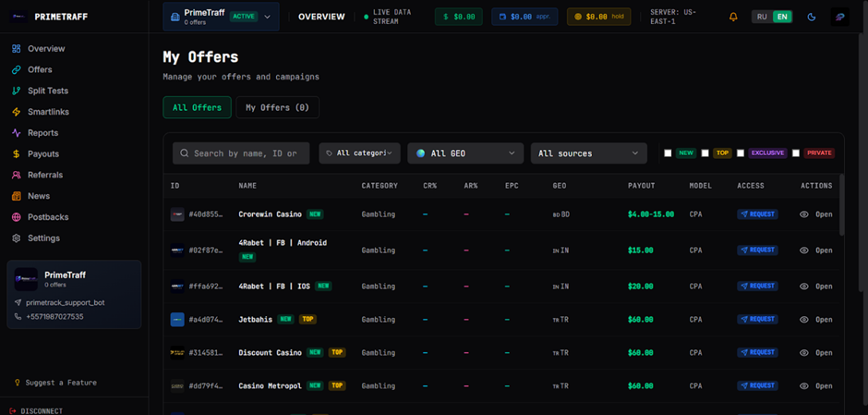Check the TOP filter checkbox
Viewport: 868px width, 415px height.
pos(705,153)
